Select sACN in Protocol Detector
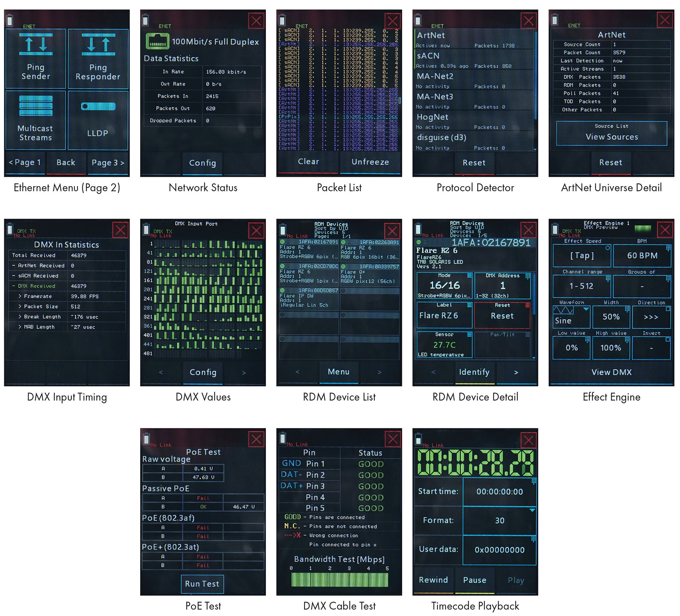The width and height of the screenshot is (680, 616). [474, 60]
